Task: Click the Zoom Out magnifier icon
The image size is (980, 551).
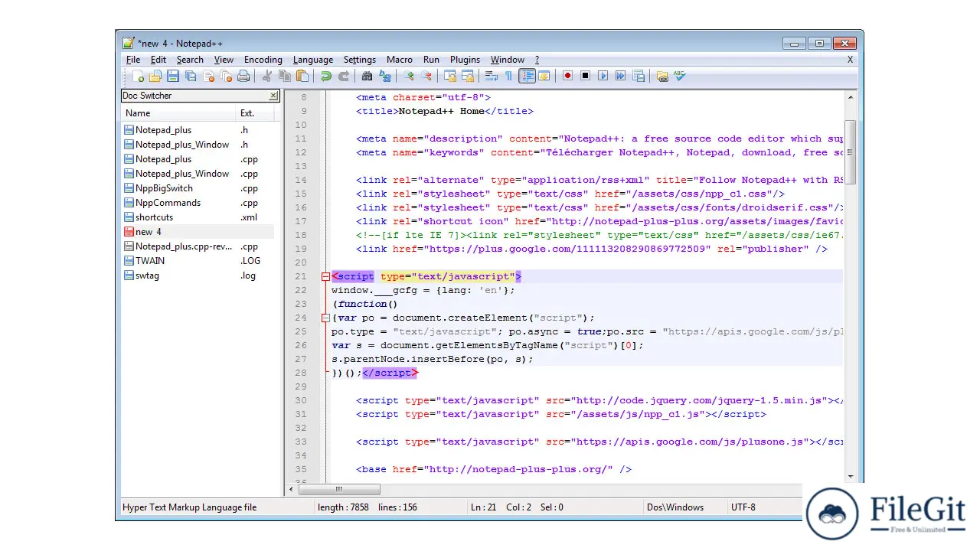Action: pos(426,76)
